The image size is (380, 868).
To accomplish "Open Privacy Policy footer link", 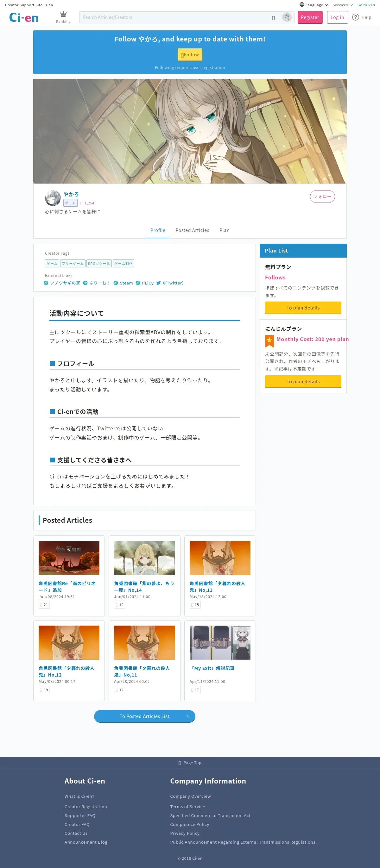I will (x=185, y=833).
